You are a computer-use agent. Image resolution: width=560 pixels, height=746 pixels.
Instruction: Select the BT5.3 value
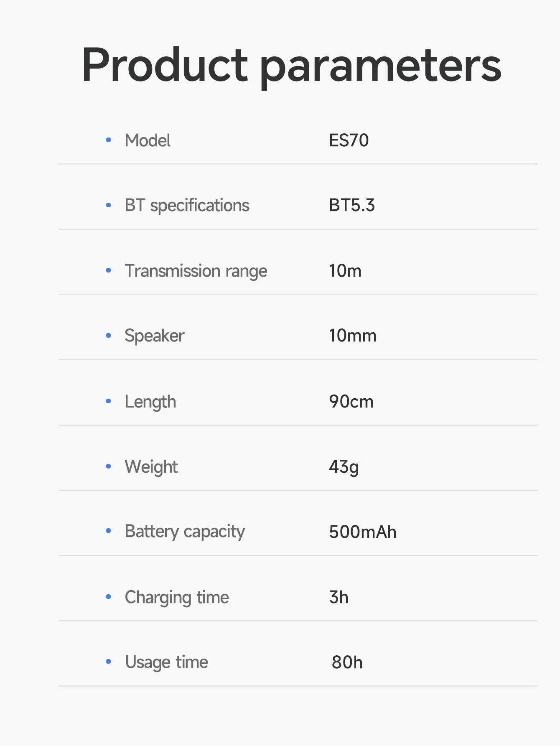click(x=351, y=206)
